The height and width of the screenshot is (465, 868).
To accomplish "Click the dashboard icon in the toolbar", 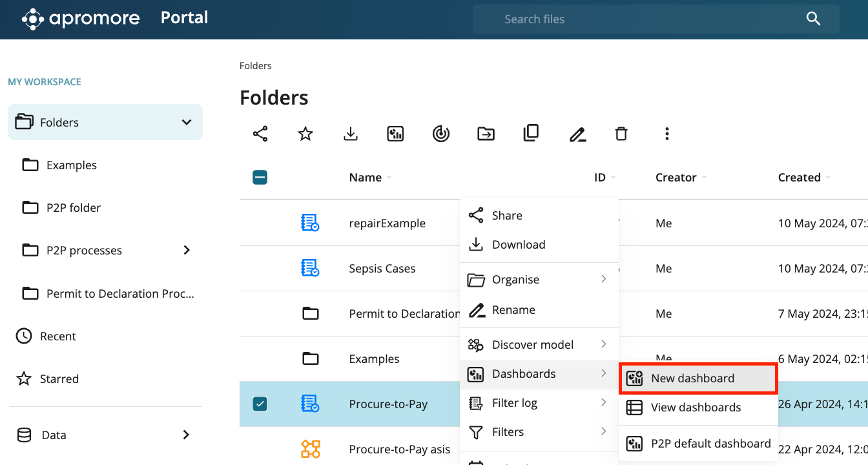I will tap(395, 134).
